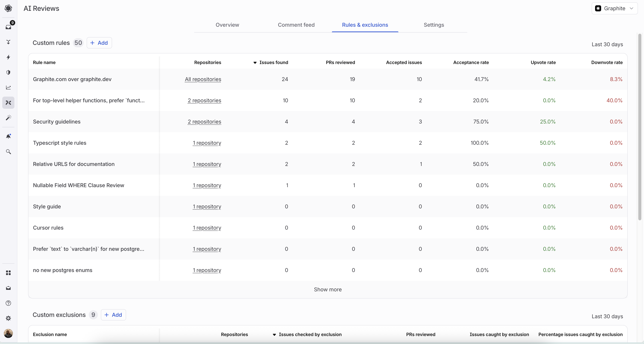The image size is (644, 344).
Task: Open the insights line-chart icon
Action: tap(9, 87)
